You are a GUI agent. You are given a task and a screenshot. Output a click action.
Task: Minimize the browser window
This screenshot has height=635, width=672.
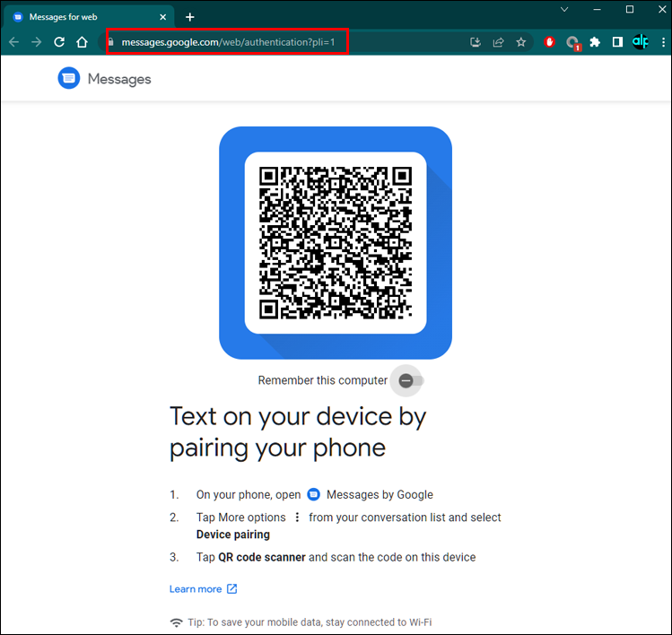coord(597,10)
